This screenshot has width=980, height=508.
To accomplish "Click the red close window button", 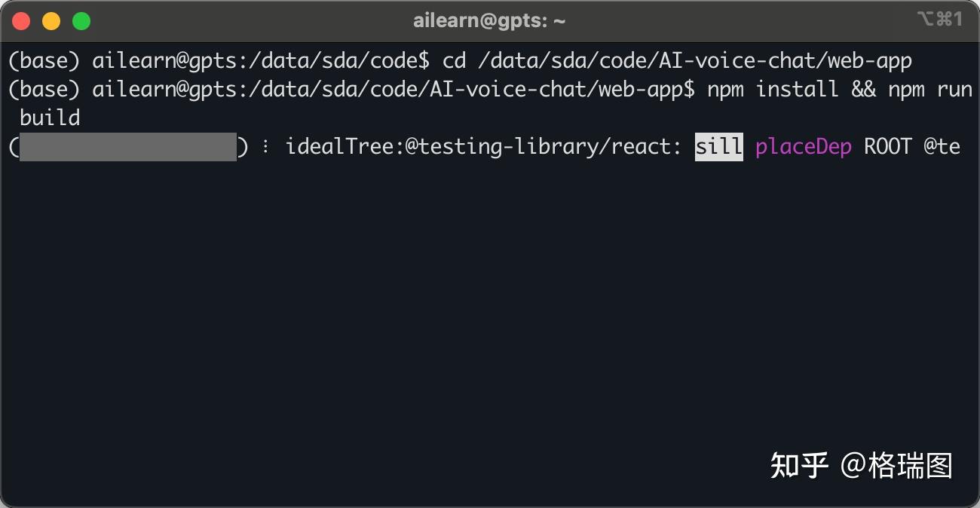I will click(x=21, y=21).
